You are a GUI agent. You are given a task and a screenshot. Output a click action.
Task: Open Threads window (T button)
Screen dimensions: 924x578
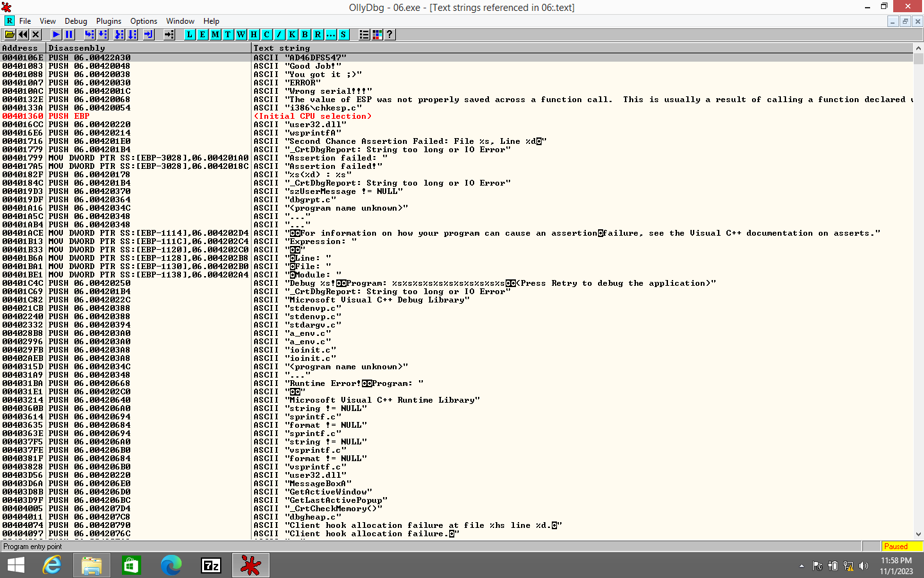228,35
